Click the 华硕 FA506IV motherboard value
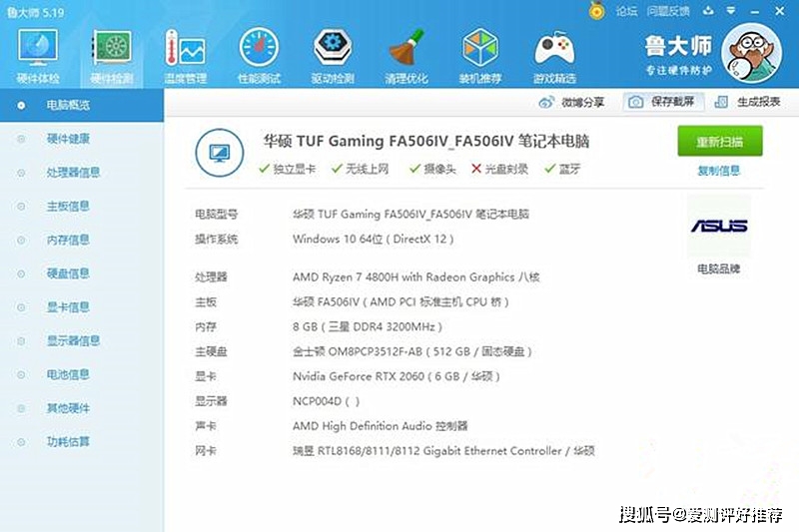Image resolution: width=799 pixels, height=532 pixels. (x=400, y=301)
